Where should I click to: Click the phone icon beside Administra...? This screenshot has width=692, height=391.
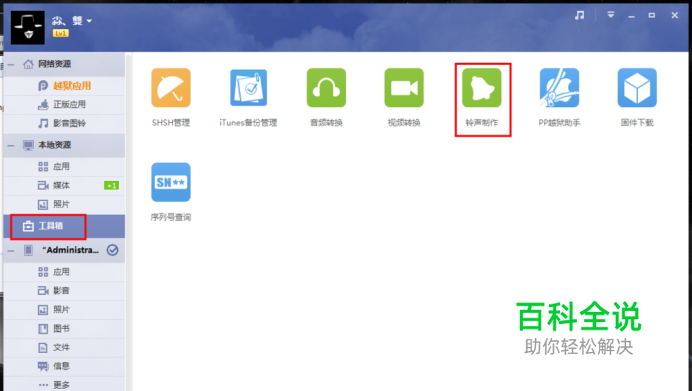tap(28, 251)
